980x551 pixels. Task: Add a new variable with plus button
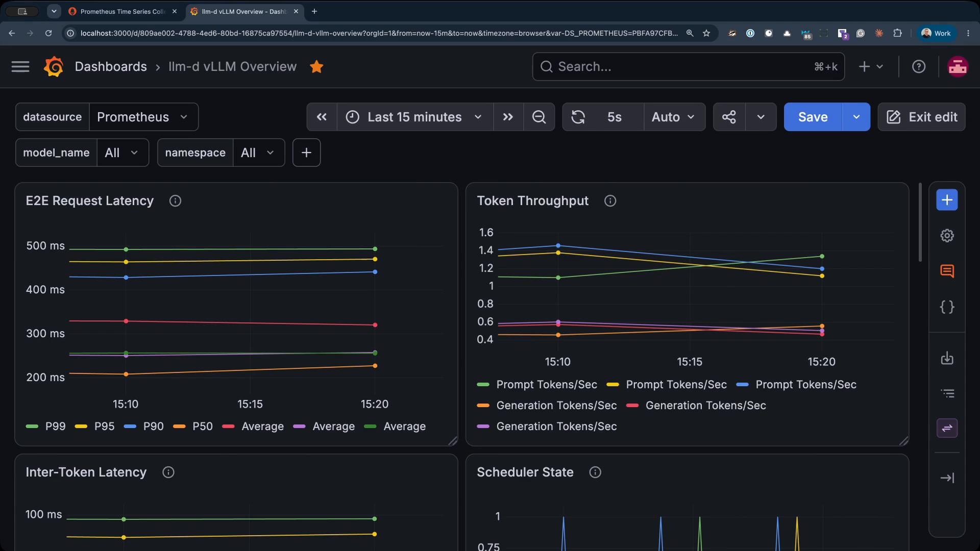pos(306,153)
